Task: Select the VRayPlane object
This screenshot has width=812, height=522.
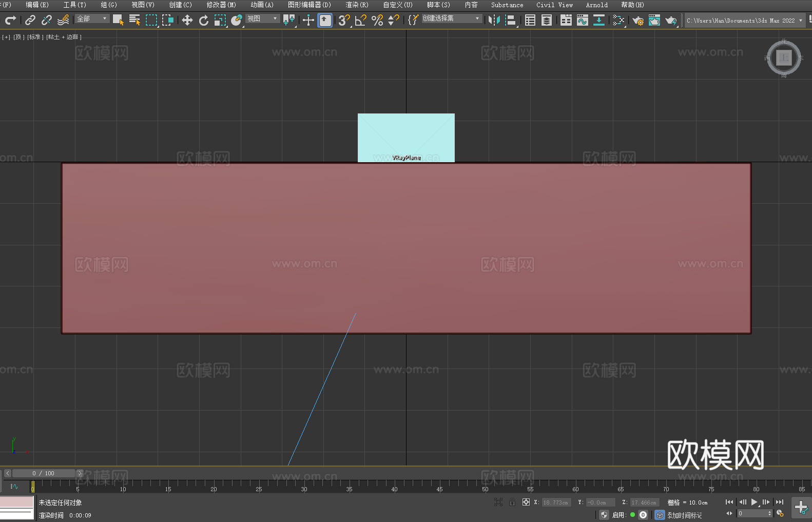Action: coord(406,138)
